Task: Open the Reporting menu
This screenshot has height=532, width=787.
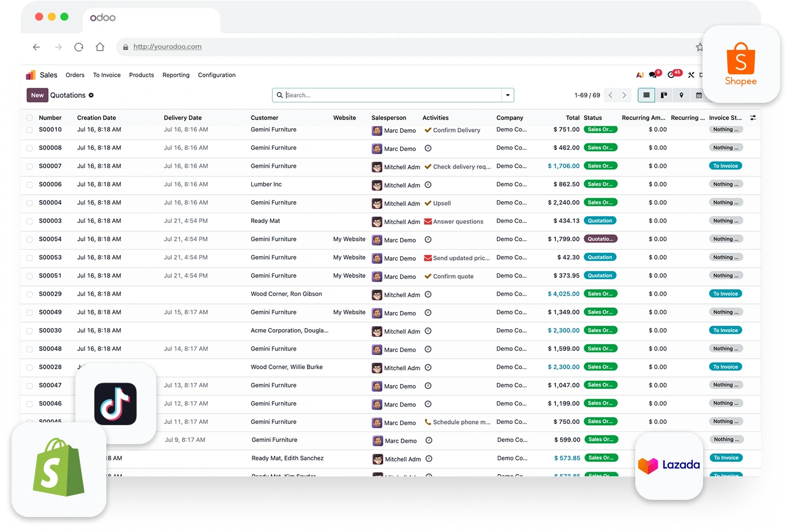Action: 176,75
